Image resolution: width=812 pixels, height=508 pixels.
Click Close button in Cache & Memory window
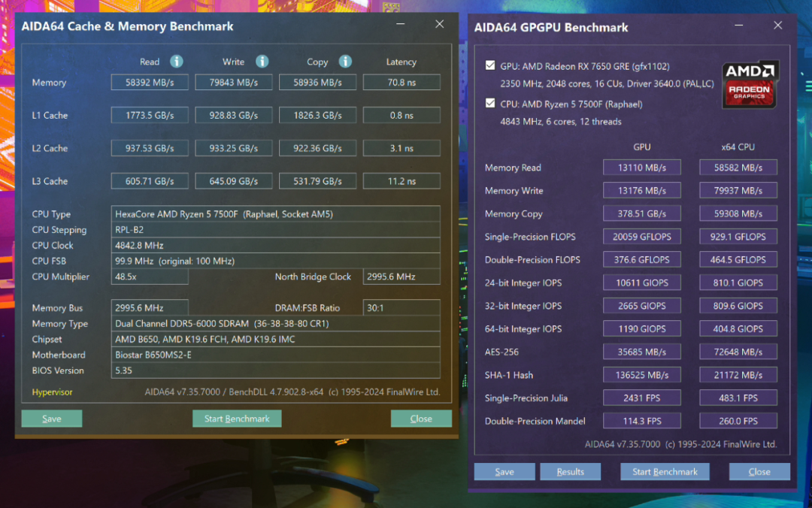(x=421, y=419)
